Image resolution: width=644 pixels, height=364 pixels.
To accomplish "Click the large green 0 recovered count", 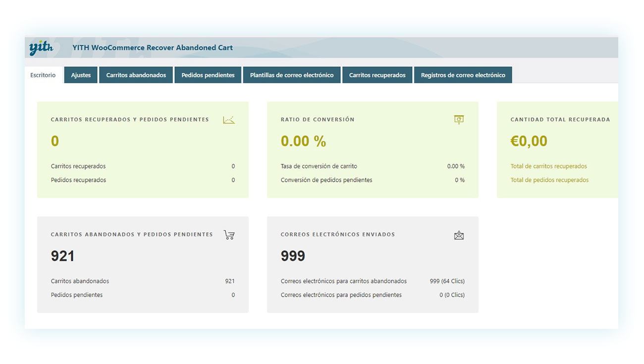I will [x=55, y=141].
